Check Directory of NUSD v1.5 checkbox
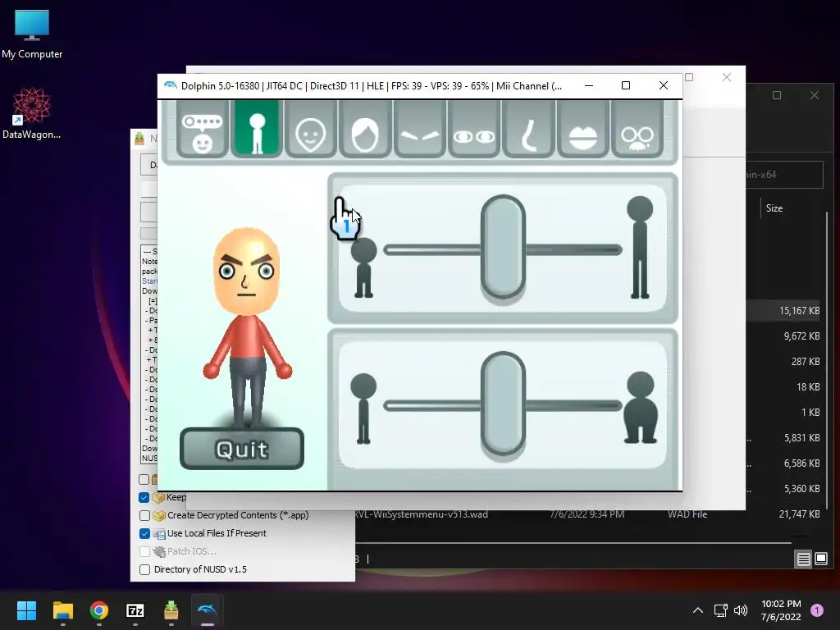The height and width of the screenshot is (630, 840). (x=144, y=569)
